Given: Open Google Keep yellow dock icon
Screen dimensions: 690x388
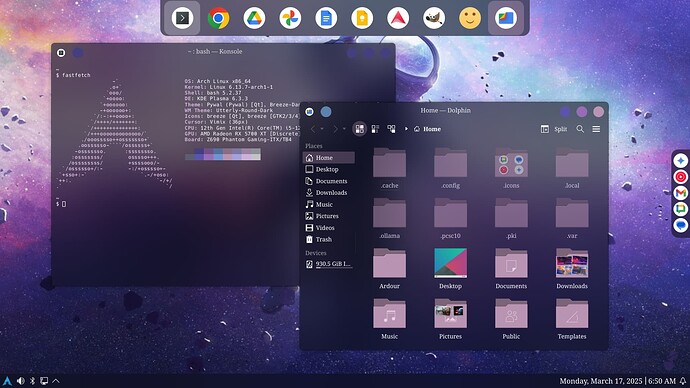Looking at the screenshot, I should click(x=362, y=18).
